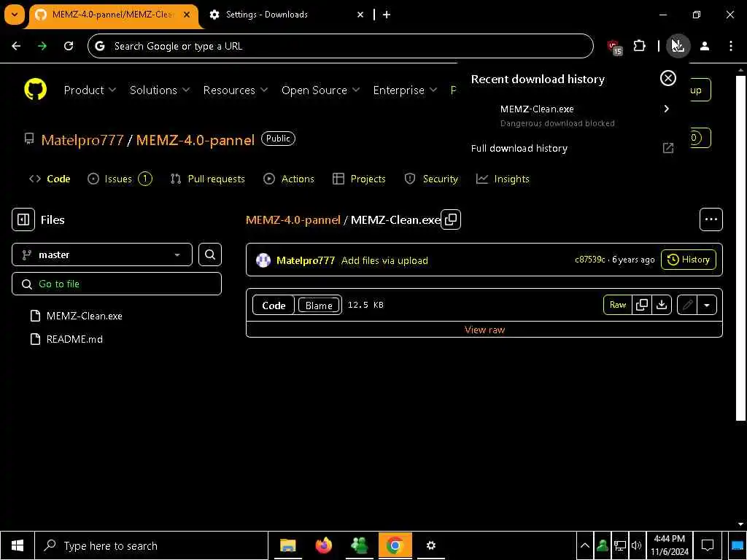Open the Issues tab
Screen dimensions: 747x560
[120, 179]
